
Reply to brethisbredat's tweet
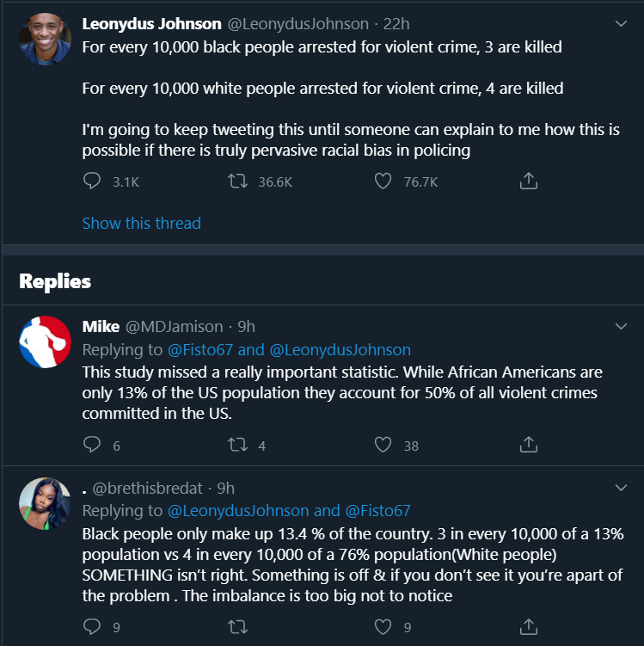[92, 627]
